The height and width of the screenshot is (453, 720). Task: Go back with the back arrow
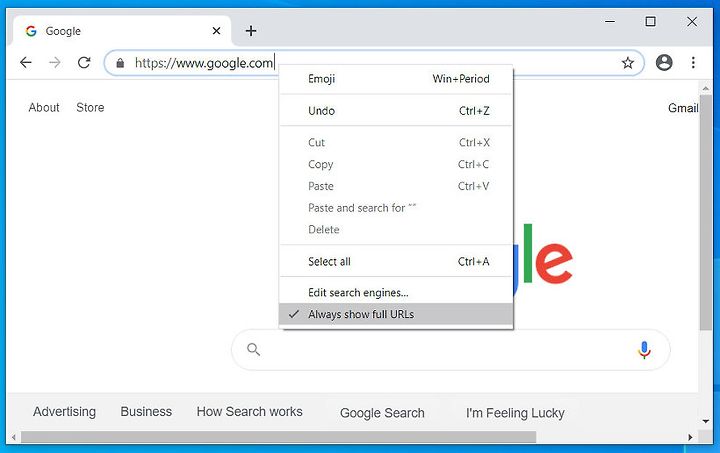[26, 62]
